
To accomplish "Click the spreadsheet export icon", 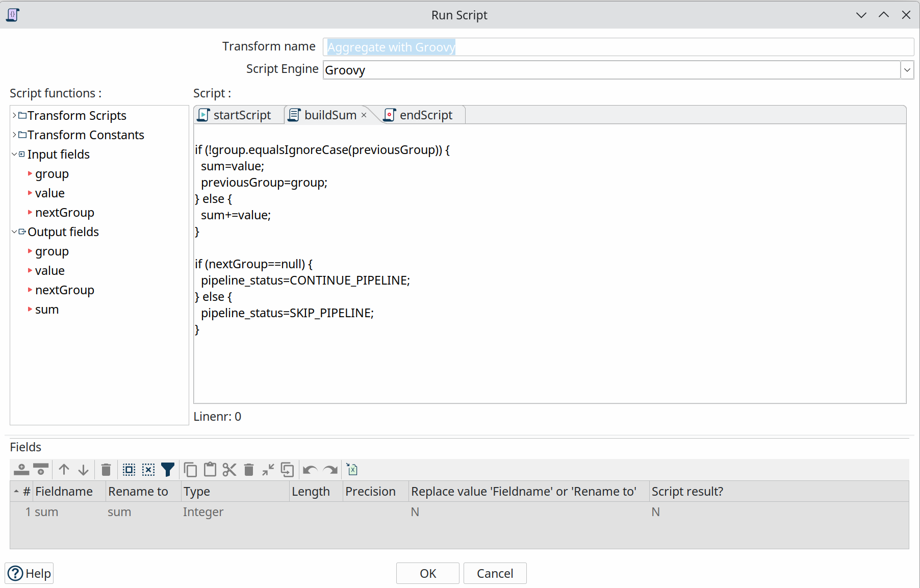I will [352, 470].
